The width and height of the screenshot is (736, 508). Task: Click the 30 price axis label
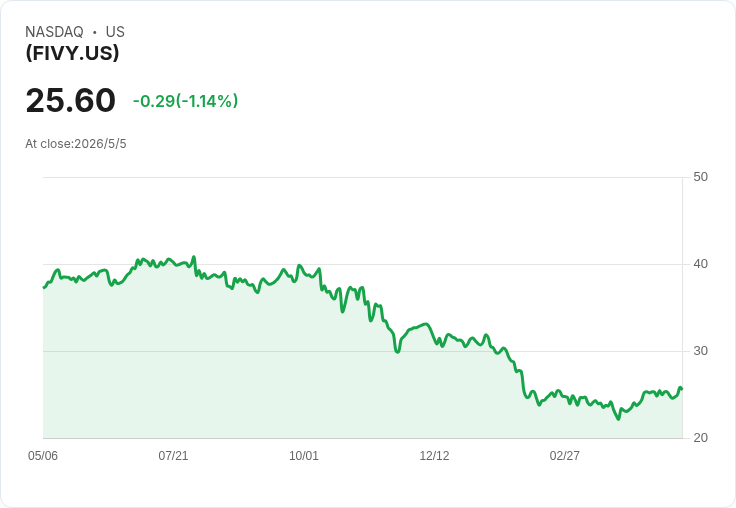(700, 351)
